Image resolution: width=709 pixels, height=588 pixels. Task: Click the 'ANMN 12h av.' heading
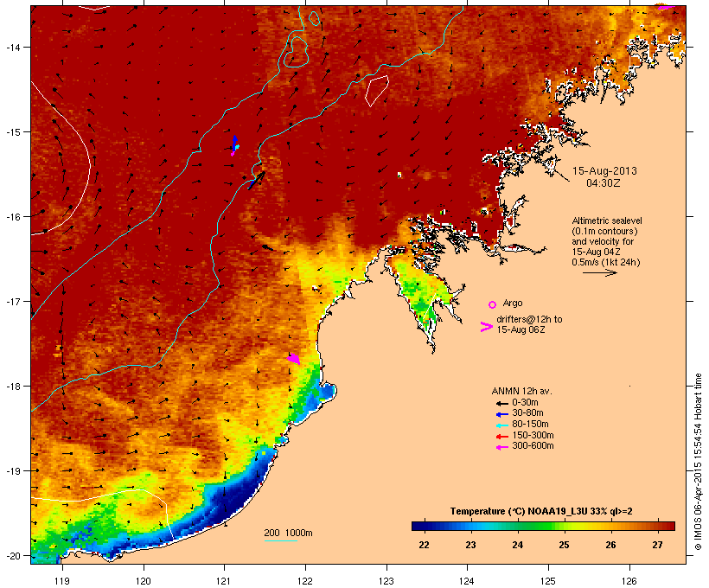click(521, 391)
